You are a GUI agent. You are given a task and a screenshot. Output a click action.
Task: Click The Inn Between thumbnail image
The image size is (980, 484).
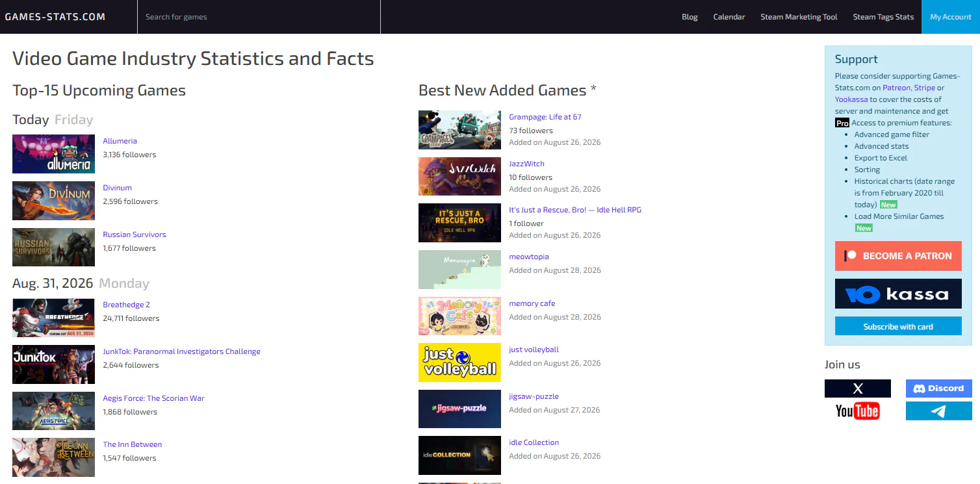tap(53, 457)
